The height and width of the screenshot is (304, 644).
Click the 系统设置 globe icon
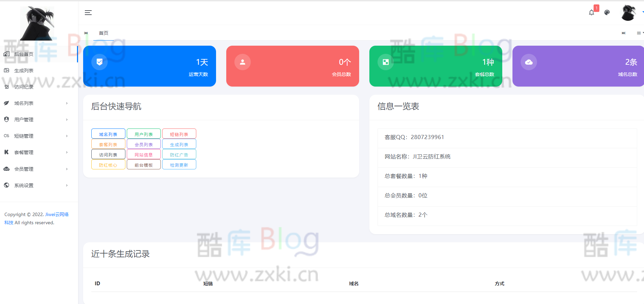coord(6,185)
